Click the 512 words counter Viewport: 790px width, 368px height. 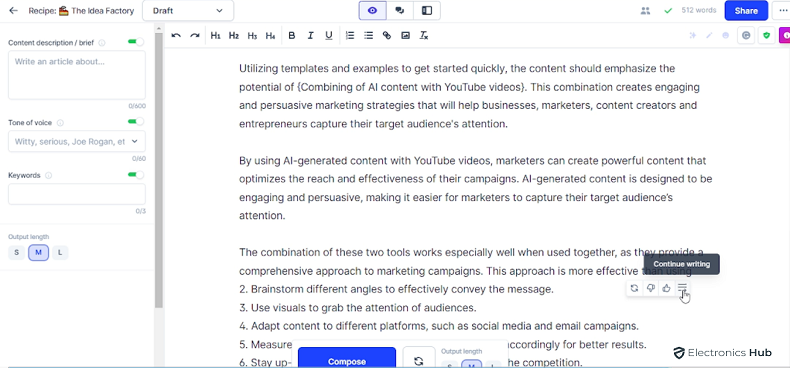(699, 10)
